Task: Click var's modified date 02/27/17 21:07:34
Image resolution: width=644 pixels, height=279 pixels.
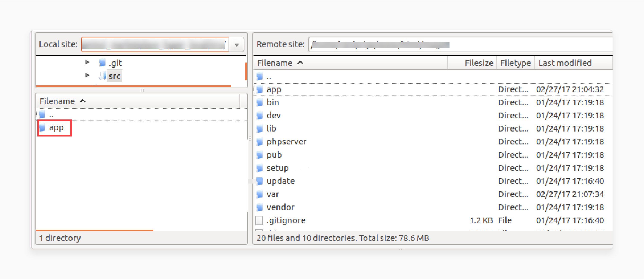Action: coord(570,194)
